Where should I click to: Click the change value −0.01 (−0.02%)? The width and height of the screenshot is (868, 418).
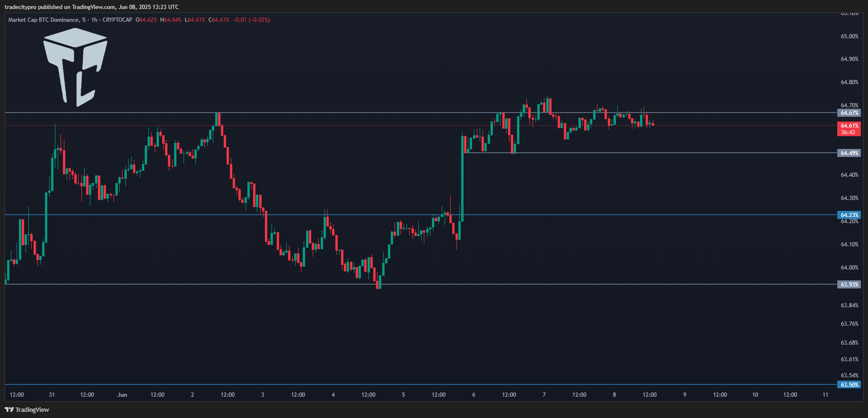pos(251,20)
